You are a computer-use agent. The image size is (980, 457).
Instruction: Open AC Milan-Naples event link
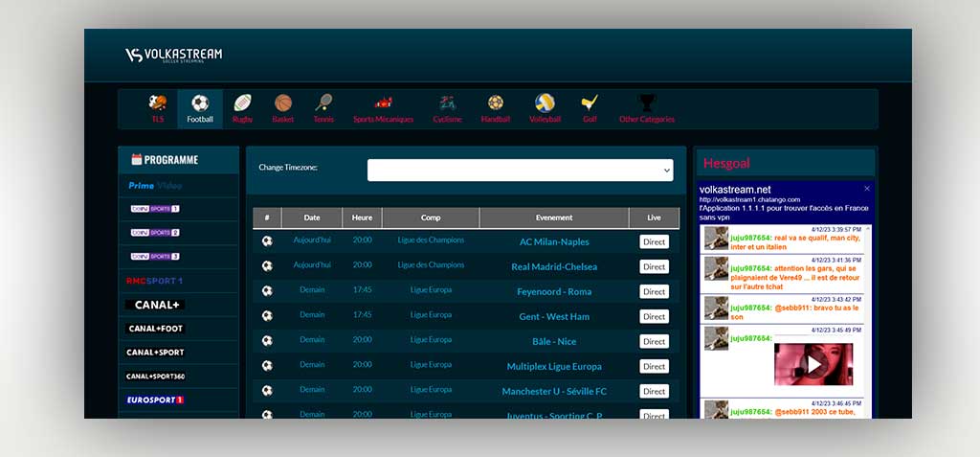(554, 241)
